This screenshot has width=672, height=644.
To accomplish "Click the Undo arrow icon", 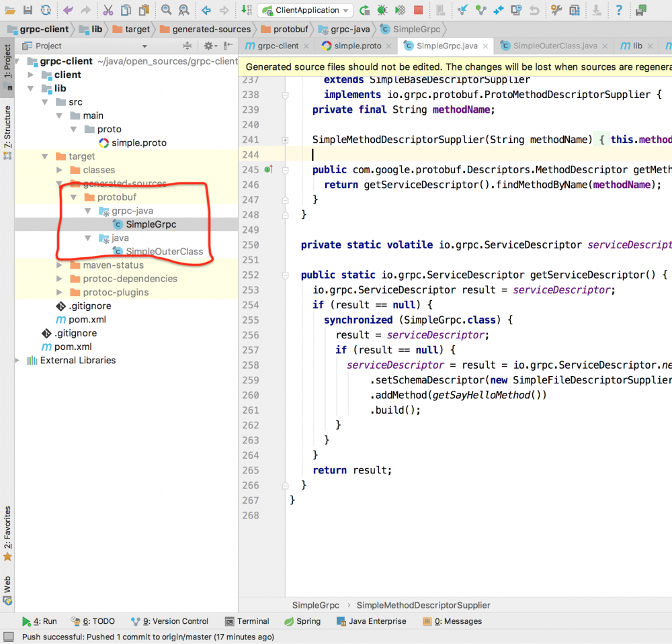I will pos(69,10).
